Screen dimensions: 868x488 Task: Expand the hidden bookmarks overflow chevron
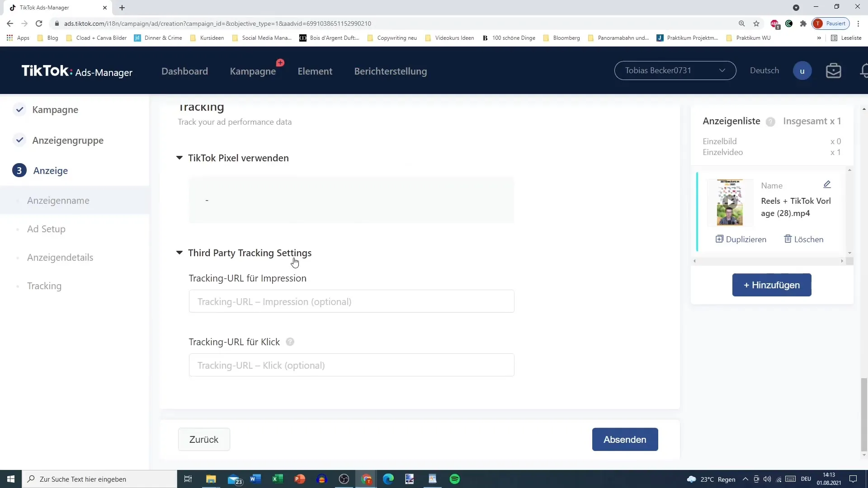tap(819, 38)
